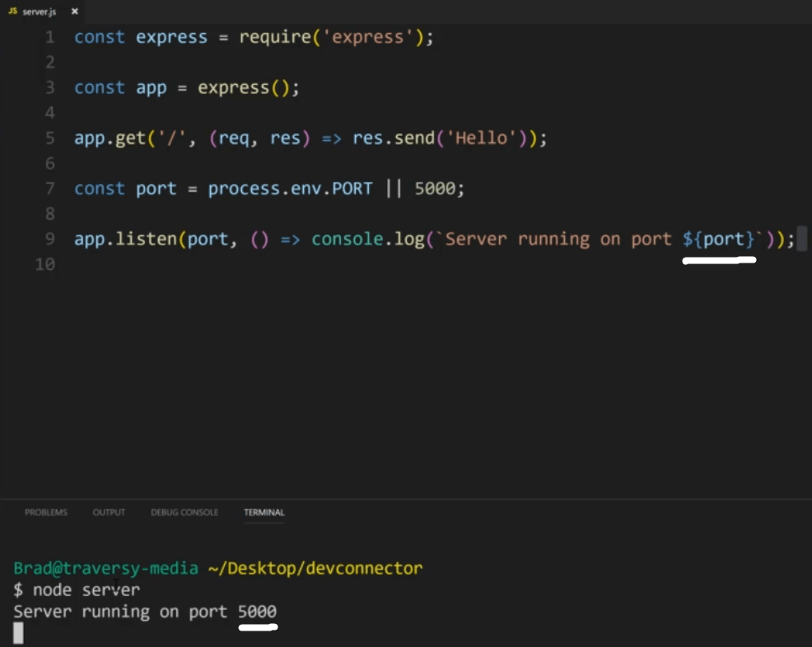
Task: Click process.env.PORT on line 7
Action: point(290,189)
